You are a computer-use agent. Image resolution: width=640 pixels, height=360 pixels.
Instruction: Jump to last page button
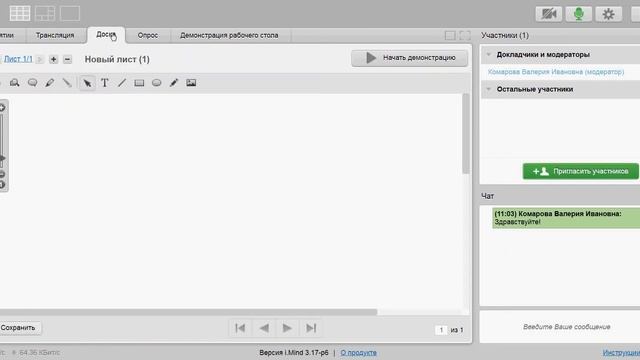pyautogui.click(x=311, y=328)
